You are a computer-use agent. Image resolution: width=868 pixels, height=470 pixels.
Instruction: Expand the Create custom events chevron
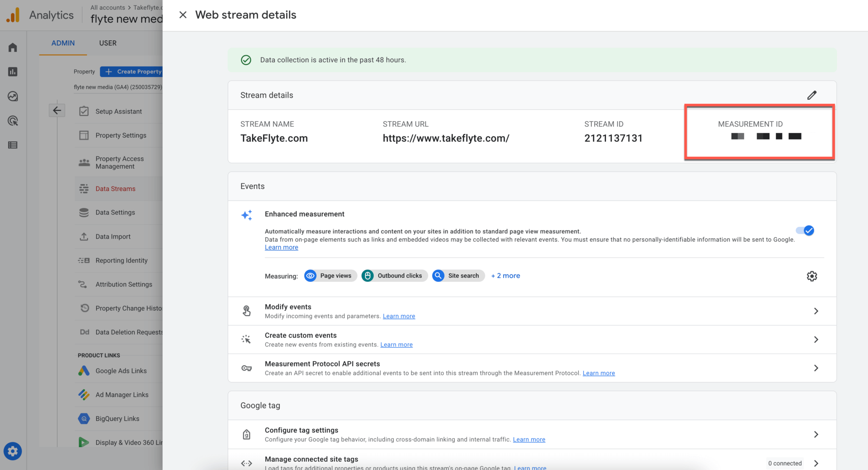coord(816,339)
